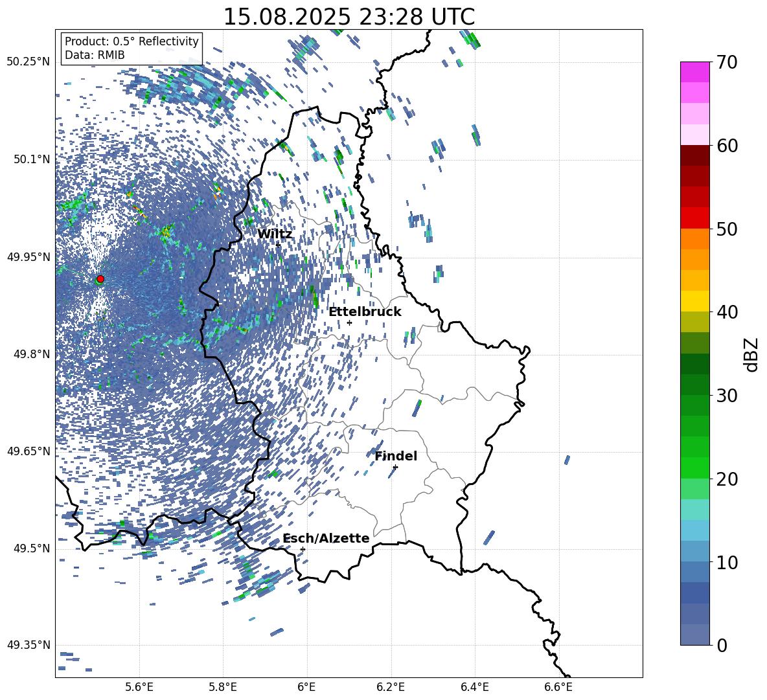Click the Esch/Alzette station cross marker
Viewport: 767px width, 700px height.
(303, 549)
